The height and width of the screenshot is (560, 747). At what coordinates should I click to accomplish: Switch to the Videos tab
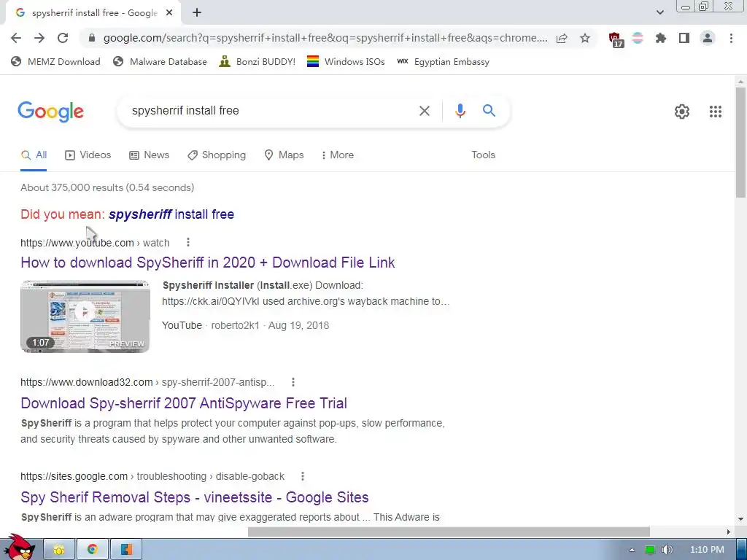(x=88, y=155)
